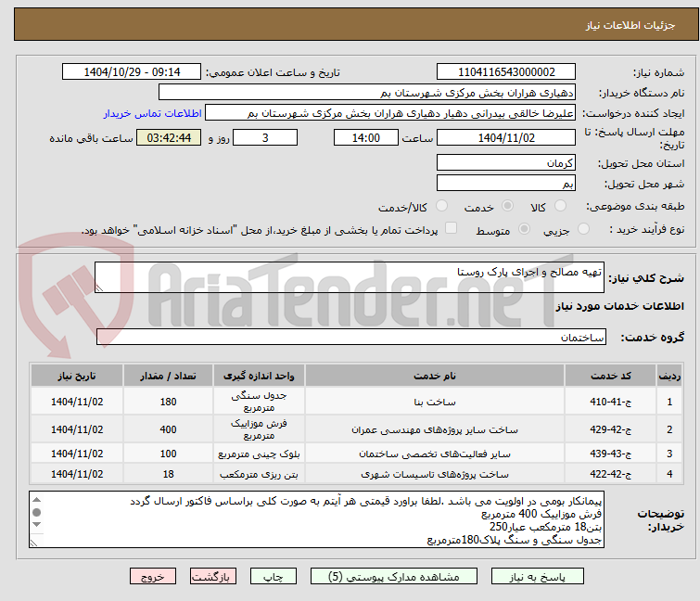The width and height of the screenshot is (700, 601).
Task: Click the request creator name field
Action: point(390,113)
